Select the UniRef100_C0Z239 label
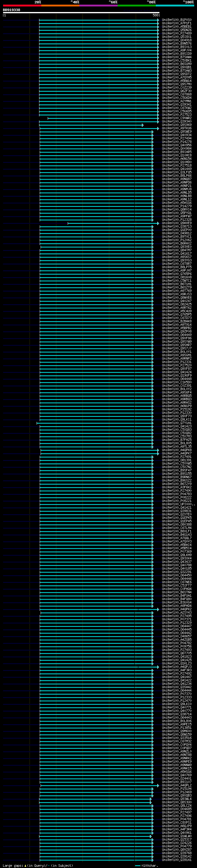The image size is (197, 868). coord(176,88)
